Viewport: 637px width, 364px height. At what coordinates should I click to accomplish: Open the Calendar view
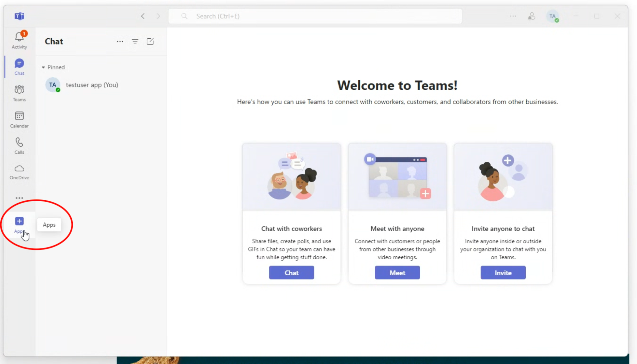tap(19, 119)
